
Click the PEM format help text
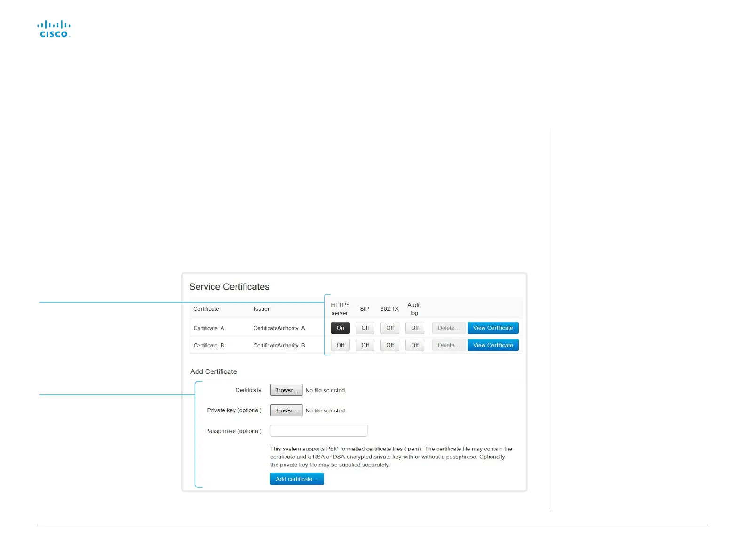(x=391, y=457)
